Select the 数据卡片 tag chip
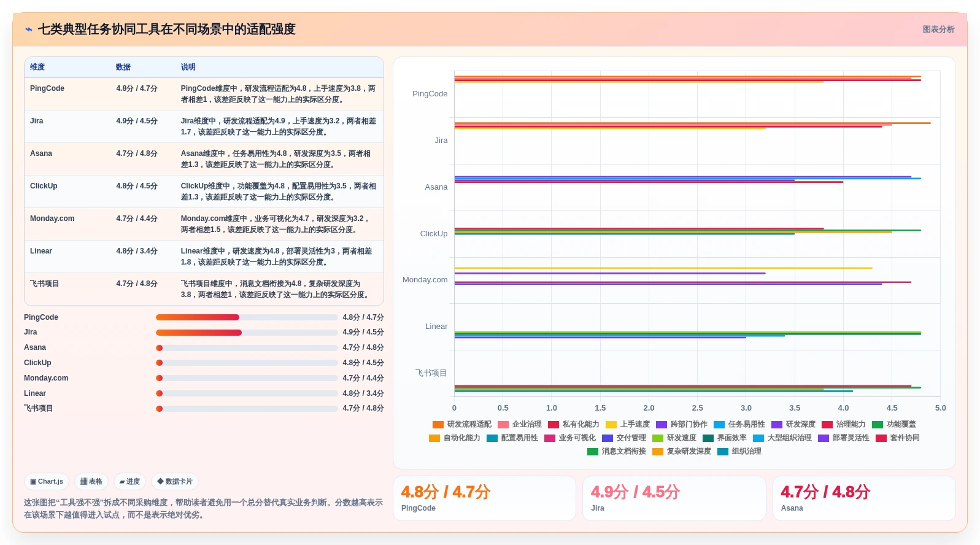This screenshot has height=545, width=980. [x=175, y=482]
